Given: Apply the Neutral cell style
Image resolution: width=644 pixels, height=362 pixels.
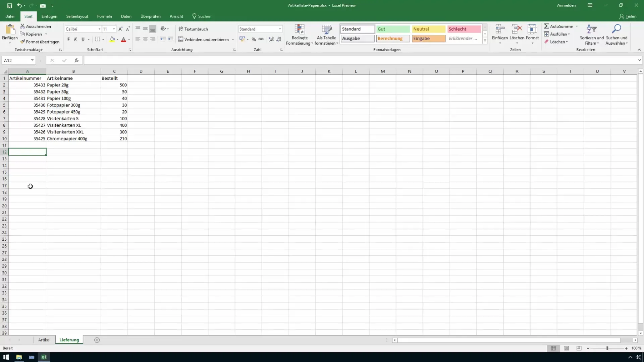Looking at the screenshot, I should tap(428, 29).
